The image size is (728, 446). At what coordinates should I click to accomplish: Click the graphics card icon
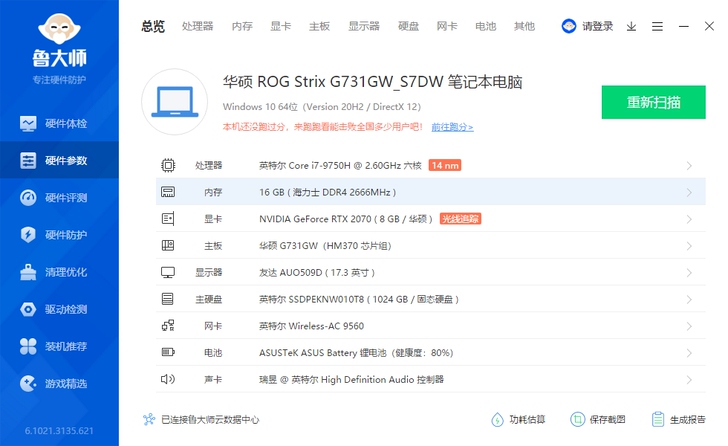[x=168, y=219]
